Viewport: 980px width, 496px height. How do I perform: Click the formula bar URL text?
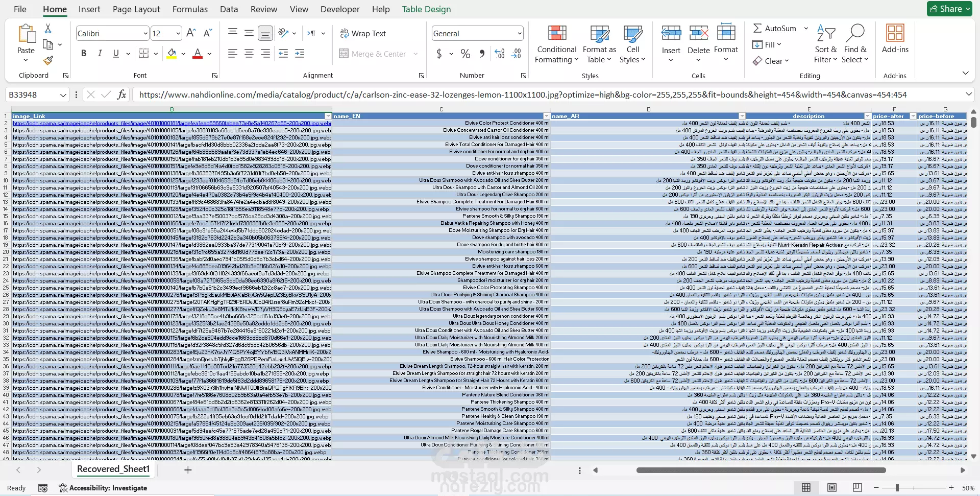click(523, 95)
